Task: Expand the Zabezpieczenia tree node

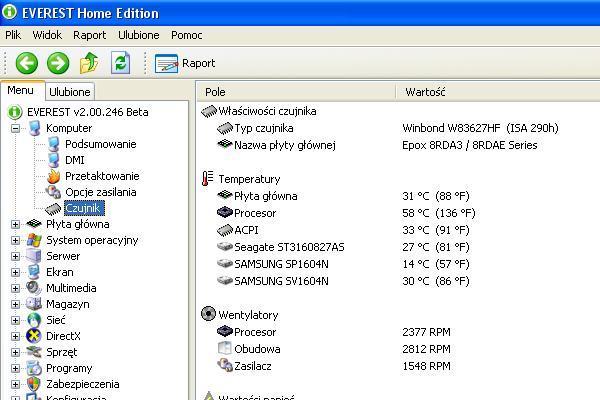Action: 15,384
